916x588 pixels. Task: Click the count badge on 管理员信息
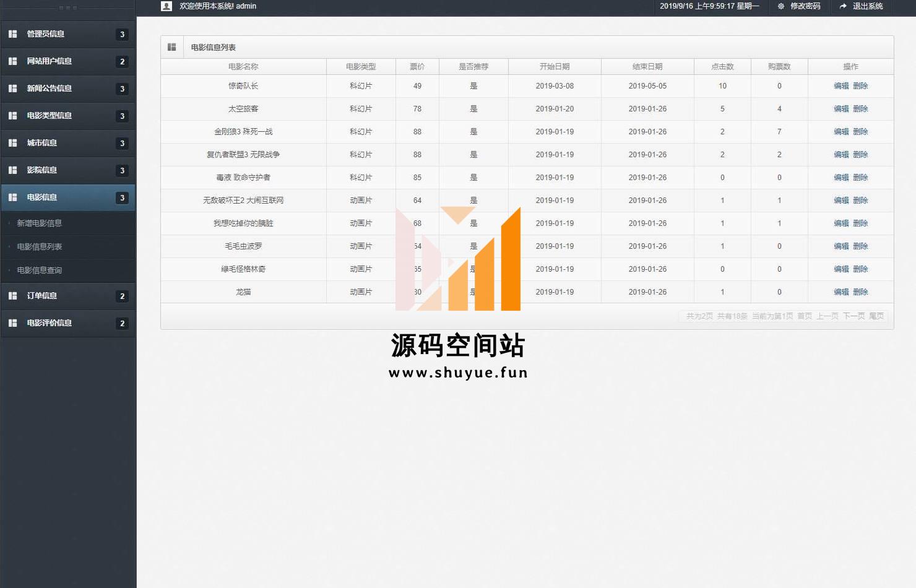point(122,35)
